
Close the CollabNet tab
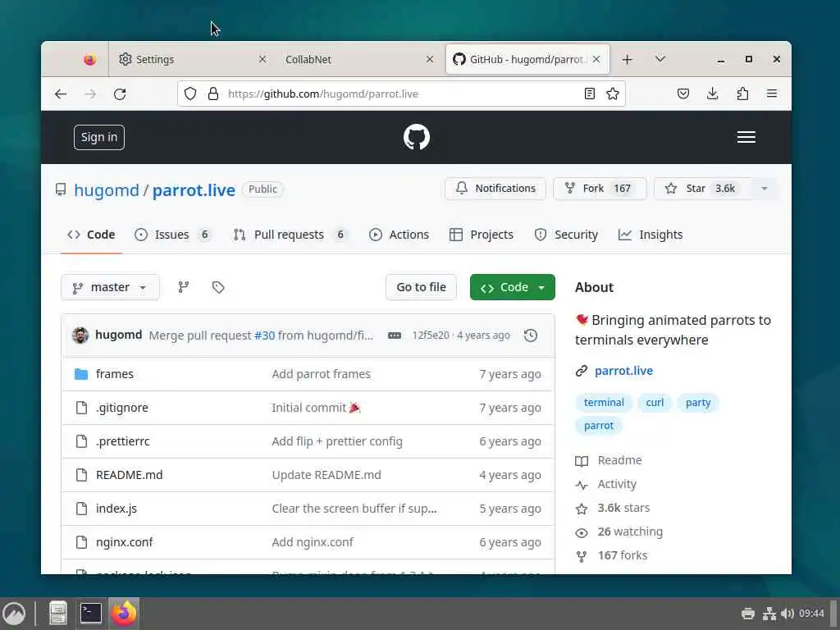tap(430, 59)
